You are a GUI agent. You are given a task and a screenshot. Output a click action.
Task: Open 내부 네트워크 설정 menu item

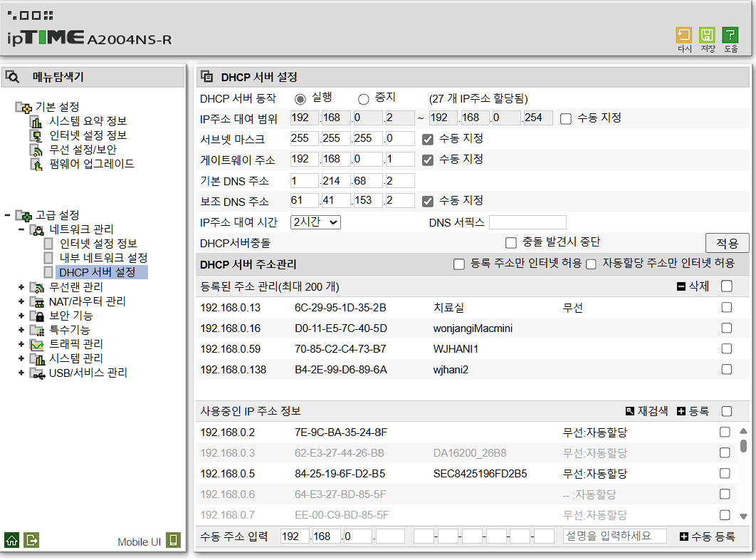click(103, 259)
